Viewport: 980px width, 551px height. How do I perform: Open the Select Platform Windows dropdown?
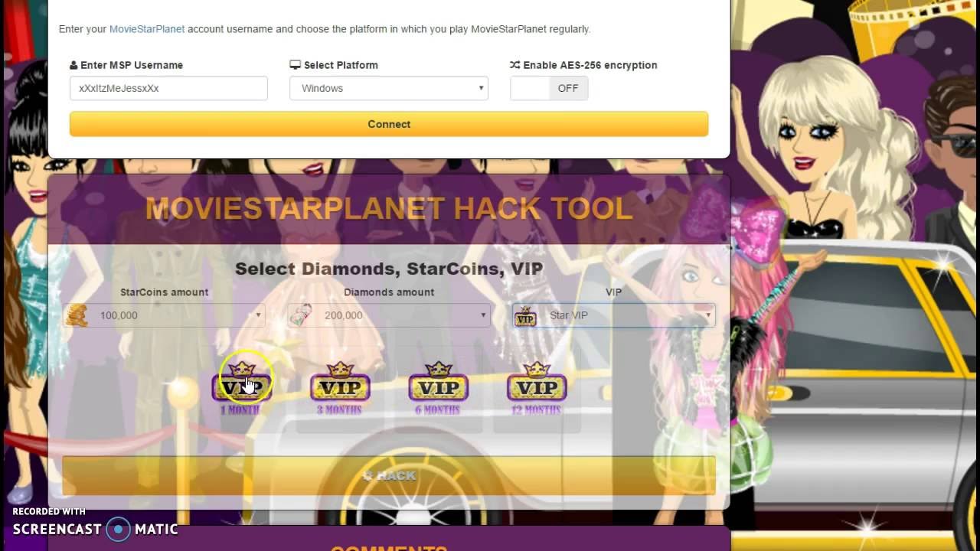click(x=389, y=88)
